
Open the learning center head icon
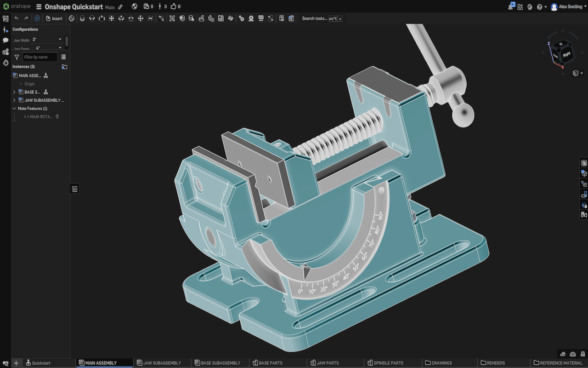pyautogui.click(x=530, y=7)
